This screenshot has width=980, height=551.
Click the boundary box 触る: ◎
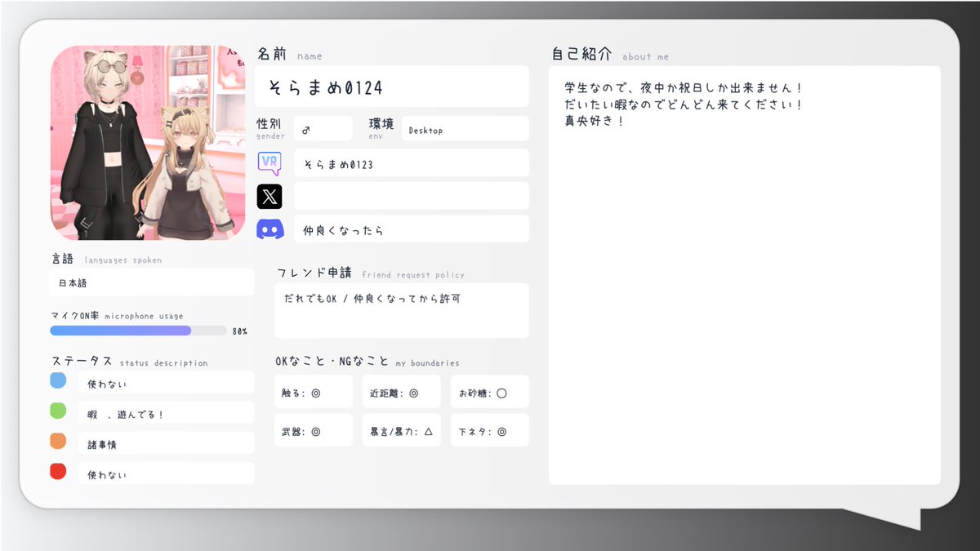click(314, 392)
